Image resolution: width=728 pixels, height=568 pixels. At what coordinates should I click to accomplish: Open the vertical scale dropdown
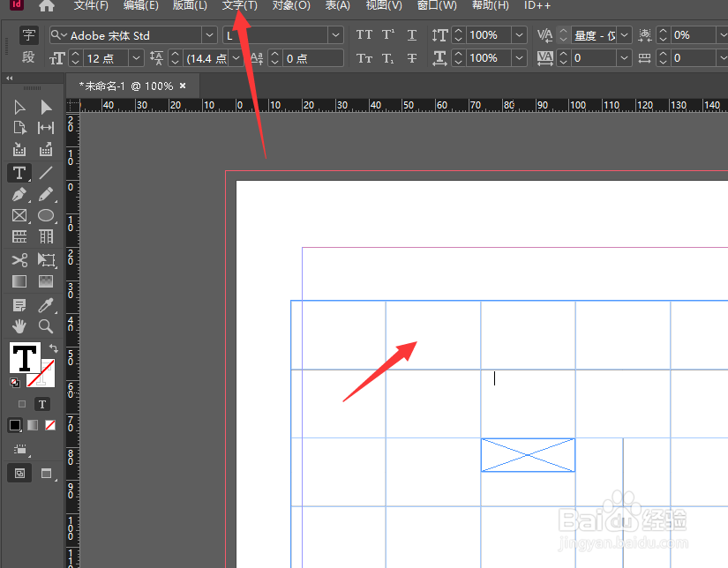click(x=520, y=34)
